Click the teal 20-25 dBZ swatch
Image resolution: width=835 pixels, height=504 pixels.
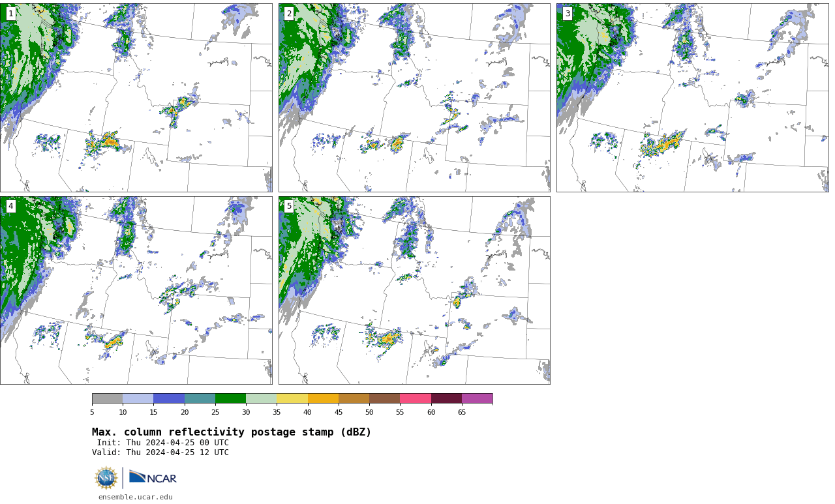pyautogui.click(x=200, y=398)
